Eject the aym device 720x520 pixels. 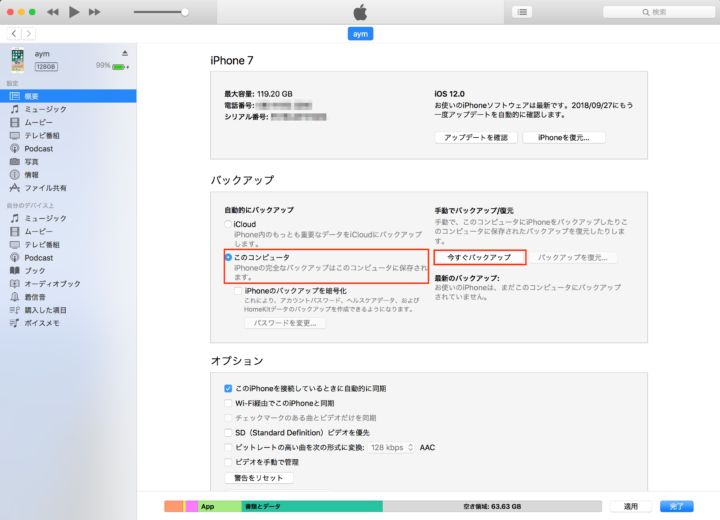tap(125, 53)
